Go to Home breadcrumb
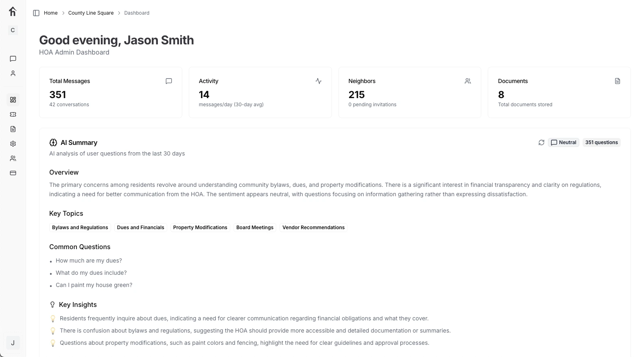Image resolution: width=644 pixels, height=357 pixels. 51,13
